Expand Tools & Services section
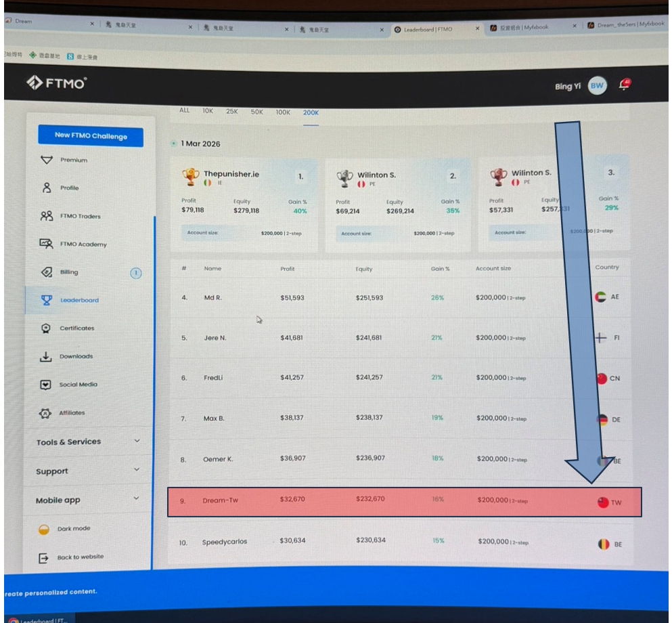The image size is (672, 623). (88, 442)
